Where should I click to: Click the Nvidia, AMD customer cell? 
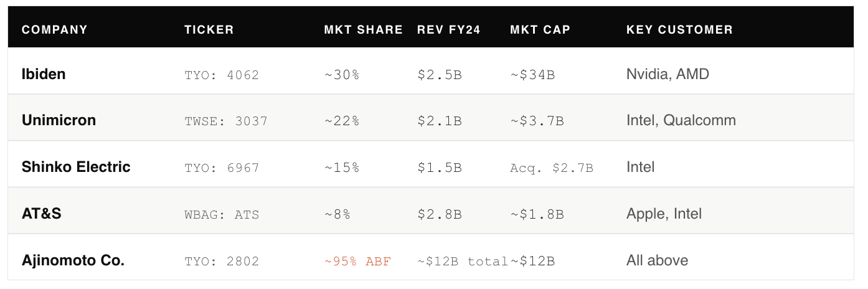coord(668,74)
